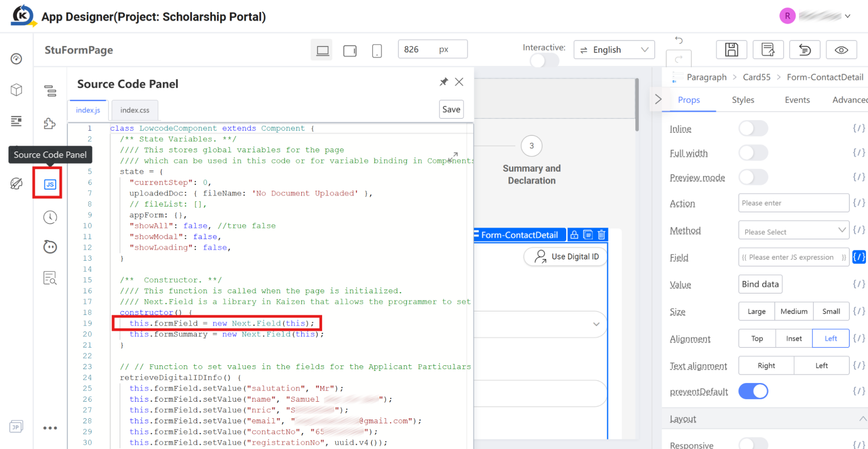Select the mobile phone viewport icon
The image size is (868, 449).
(377, 50)
